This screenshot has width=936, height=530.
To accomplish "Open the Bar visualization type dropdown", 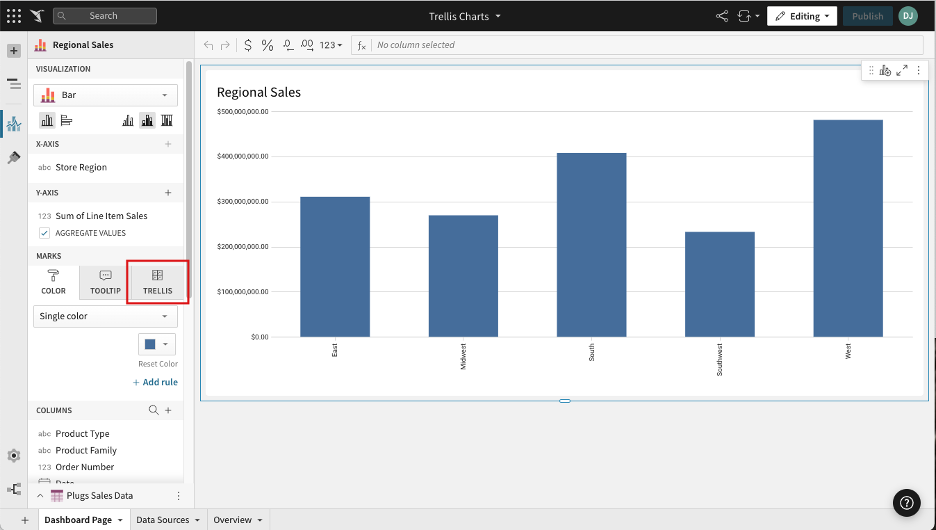I will pos(105,95).
